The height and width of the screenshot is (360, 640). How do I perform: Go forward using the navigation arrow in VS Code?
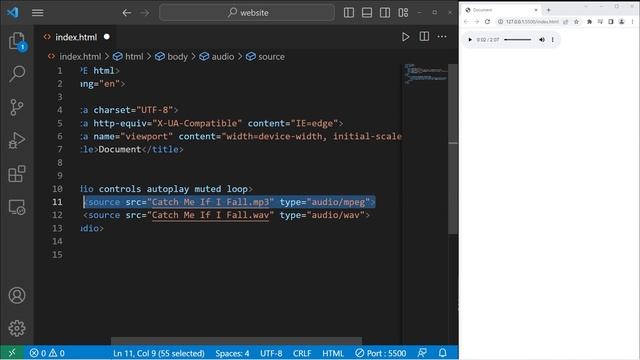pos(144,13)
